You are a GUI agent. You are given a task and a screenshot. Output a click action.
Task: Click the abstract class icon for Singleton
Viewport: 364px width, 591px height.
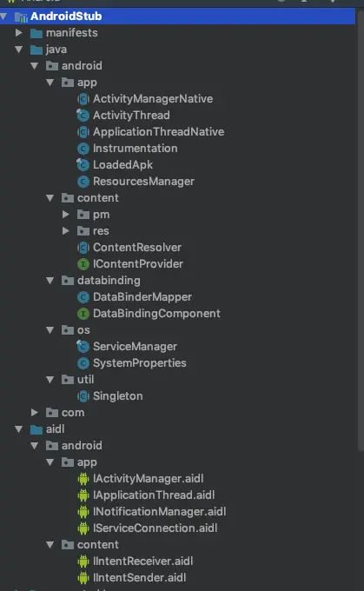[83, 396]
